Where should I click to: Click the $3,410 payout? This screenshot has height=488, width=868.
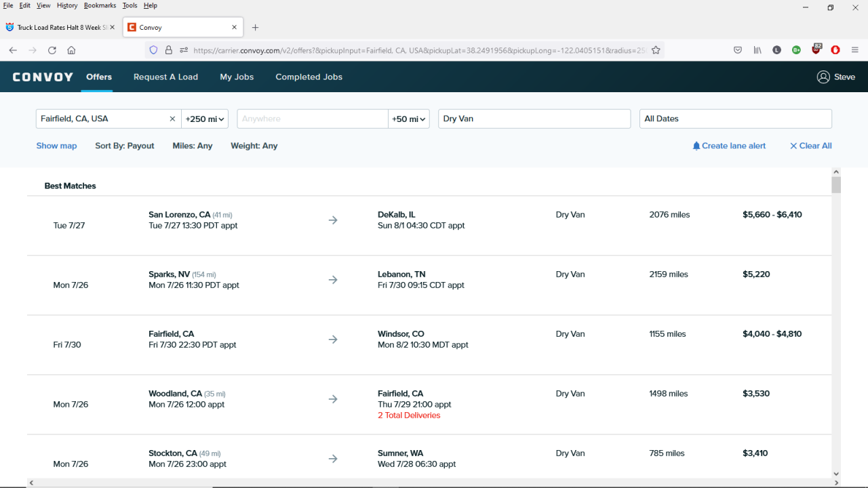click(x=755, y=453)
